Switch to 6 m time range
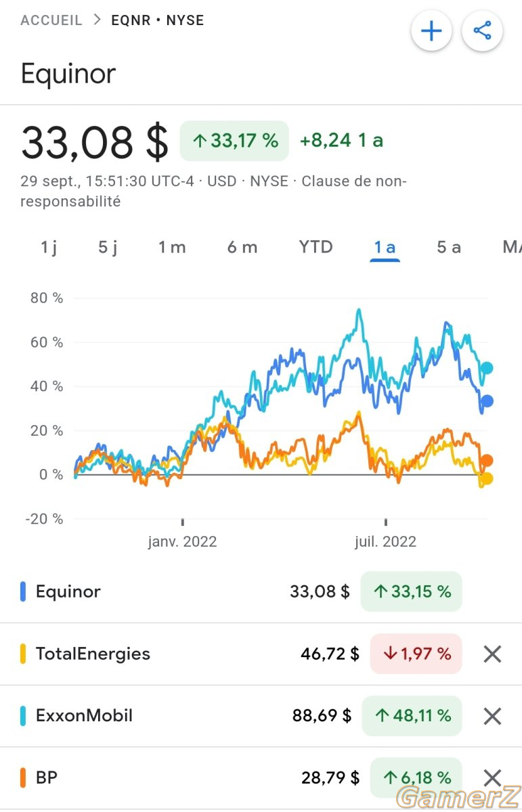 coord(242,247)
